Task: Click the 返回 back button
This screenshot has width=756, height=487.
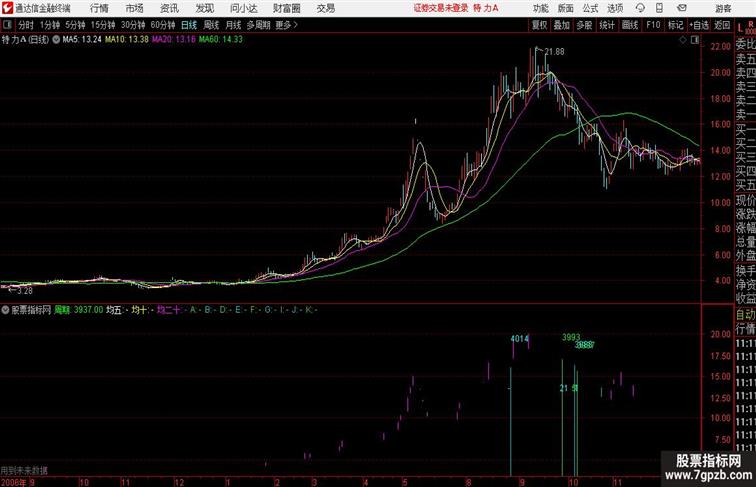Action: 722,25
